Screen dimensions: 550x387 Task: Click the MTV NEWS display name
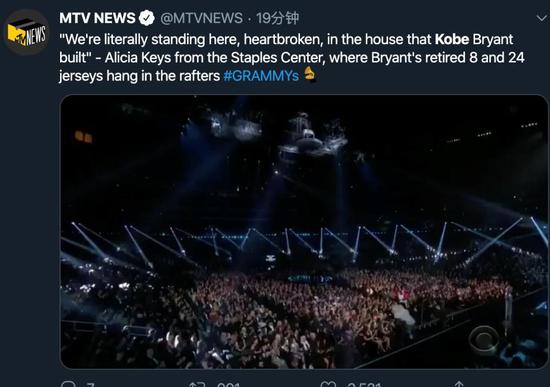click(x=97, y=18)
